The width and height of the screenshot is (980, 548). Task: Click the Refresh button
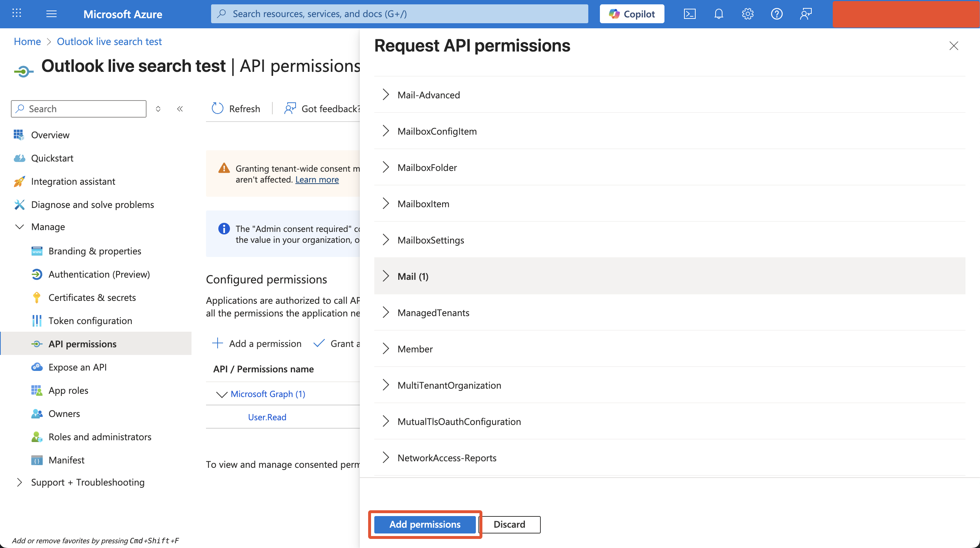click(236, 109)
